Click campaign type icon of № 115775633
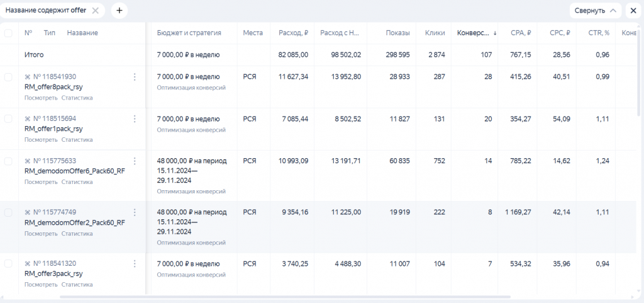 pyautogui.click(x=28, y=161)
